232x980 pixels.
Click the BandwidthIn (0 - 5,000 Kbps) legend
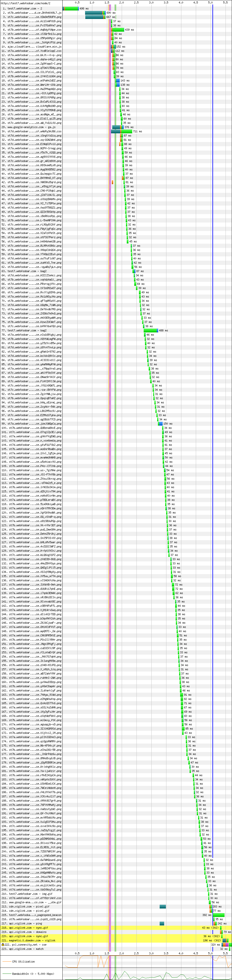point(33,974)
